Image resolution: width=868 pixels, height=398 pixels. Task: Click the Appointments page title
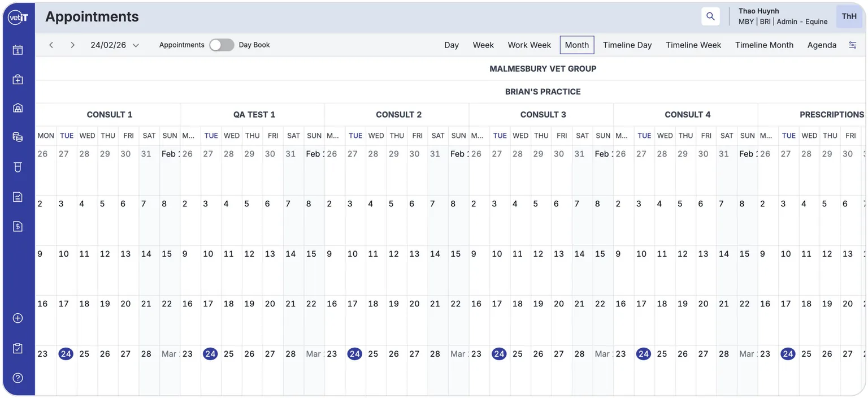(x=92, y=17)
